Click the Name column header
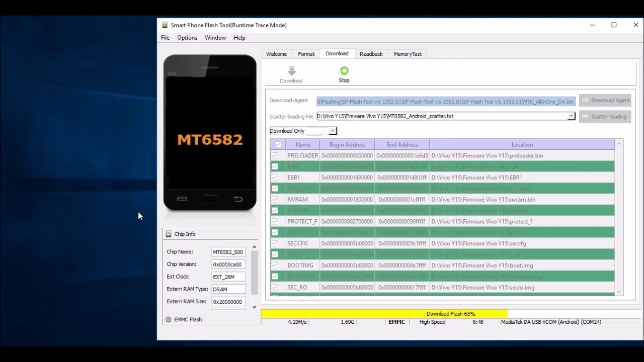Viewport: 644px width, 362px height. click(303, 145)
